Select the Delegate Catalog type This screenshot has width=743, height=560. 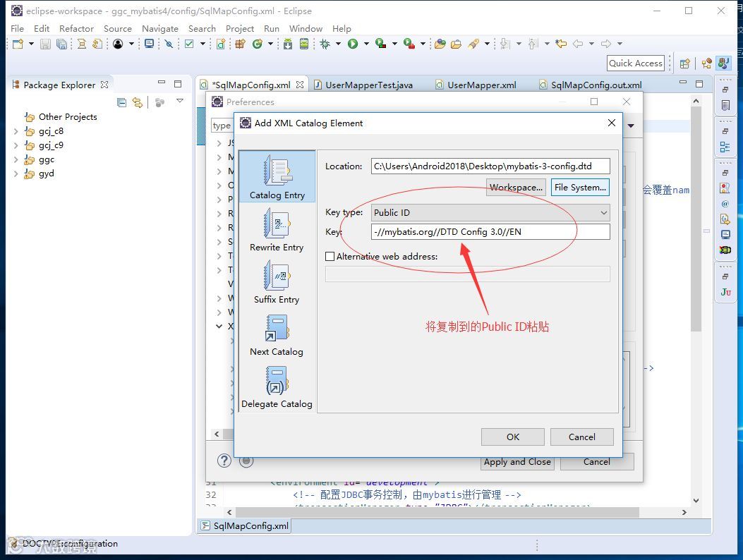tap(277, 386)
